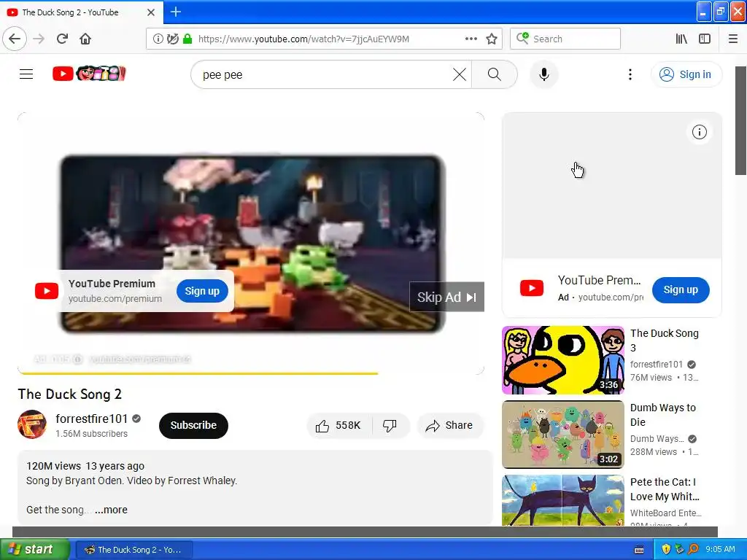Click Sign up on video ad overlay
Image resolution: width=747 pixels, height=560 pixels.
tap(202, 291)
